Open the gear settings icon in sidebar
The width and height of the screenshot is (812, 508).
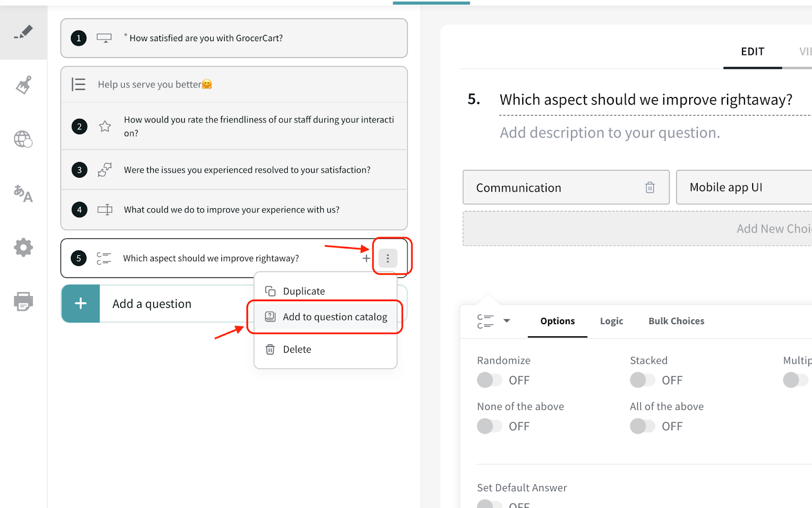[23, 247]
